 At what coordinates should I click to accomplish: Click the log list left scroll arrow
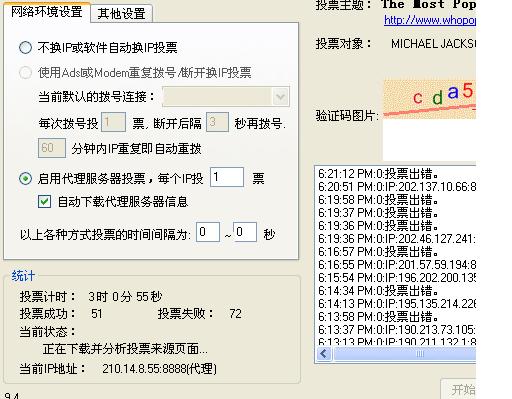324,353
